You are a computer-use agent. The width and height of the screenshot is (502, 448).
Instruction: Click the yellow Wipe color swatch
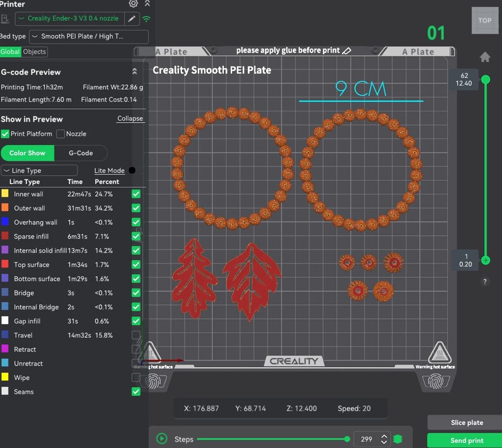[x=5, y=376]
